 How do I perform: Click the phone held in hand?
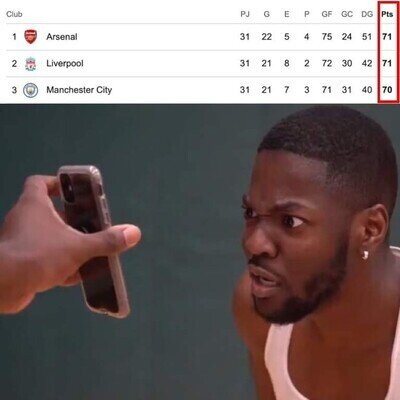[93, 241]
